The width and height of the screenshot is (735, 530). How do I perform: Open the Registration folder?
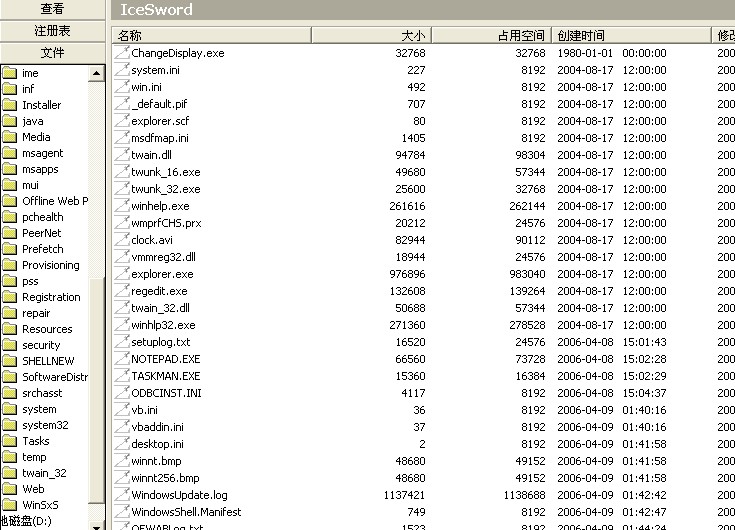51,297
